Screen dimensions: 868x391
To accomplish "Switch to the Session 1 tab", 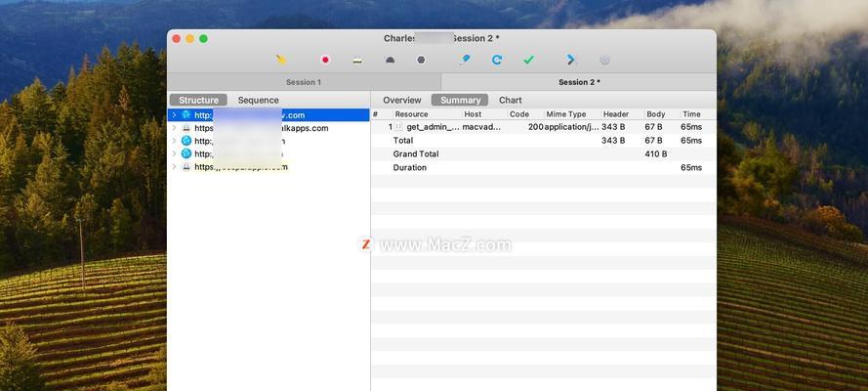I will (304, 82).
